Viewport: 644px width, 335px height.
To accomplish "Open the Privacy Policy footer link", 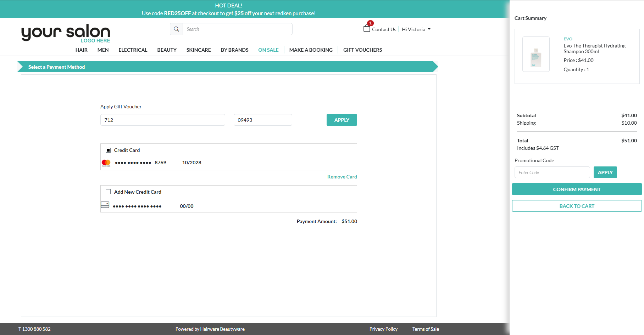I will [x=383, y=329].
